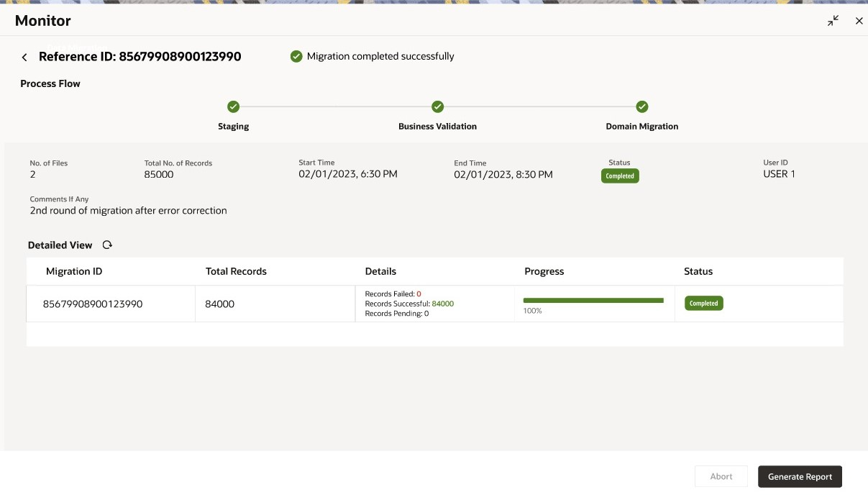
Task: Click the Records Failed: 0 text
Action: coord(393,294)
